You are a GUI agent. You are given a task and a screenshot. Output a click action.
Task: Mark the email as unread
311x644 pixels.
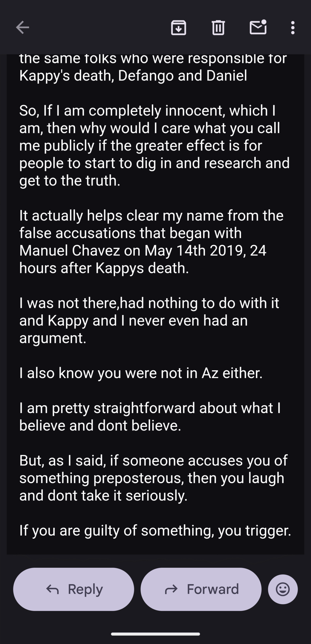tap(258, 27)
